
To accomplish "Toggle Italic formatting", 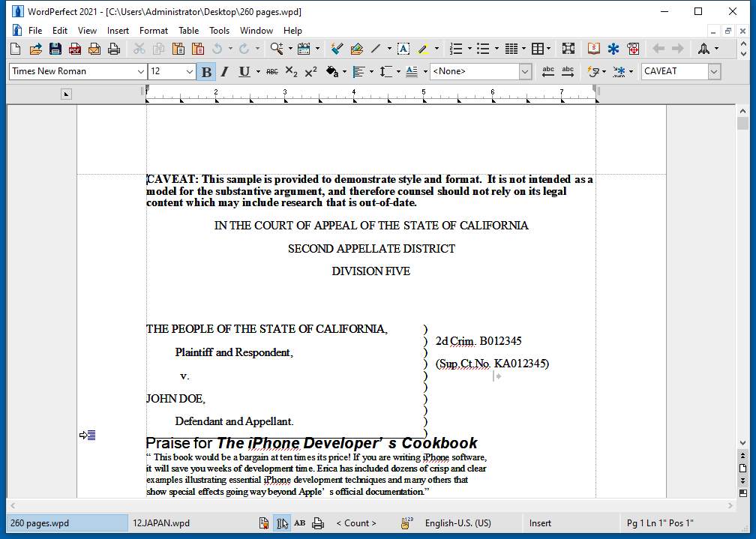I will 225,72.
